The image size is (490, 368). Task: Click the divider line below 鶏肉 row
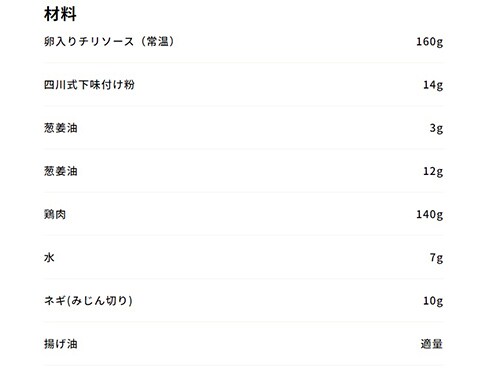pyautogui.click(x=243, y=235)
